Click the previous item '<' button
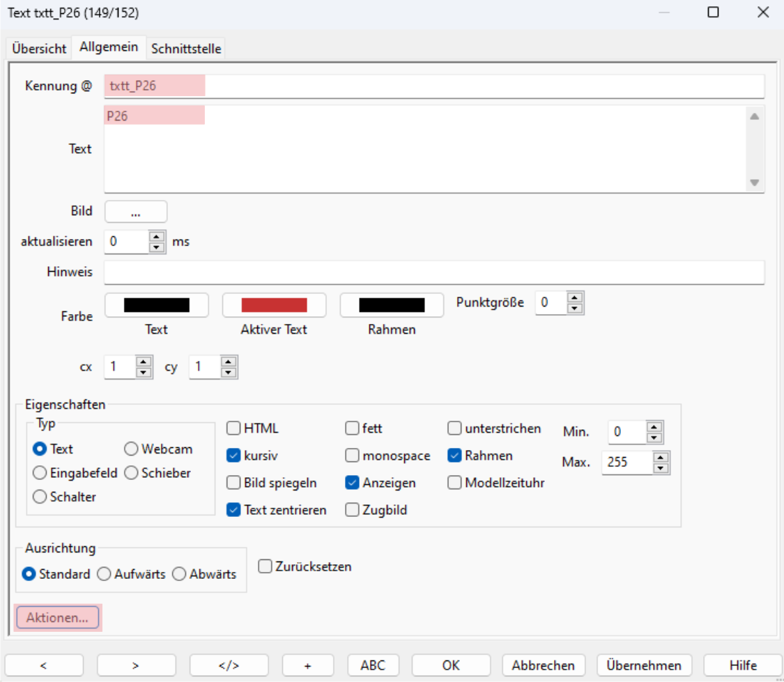Image resolution: width=784 pixels, height=682 pixels. [x=43, y=665]
